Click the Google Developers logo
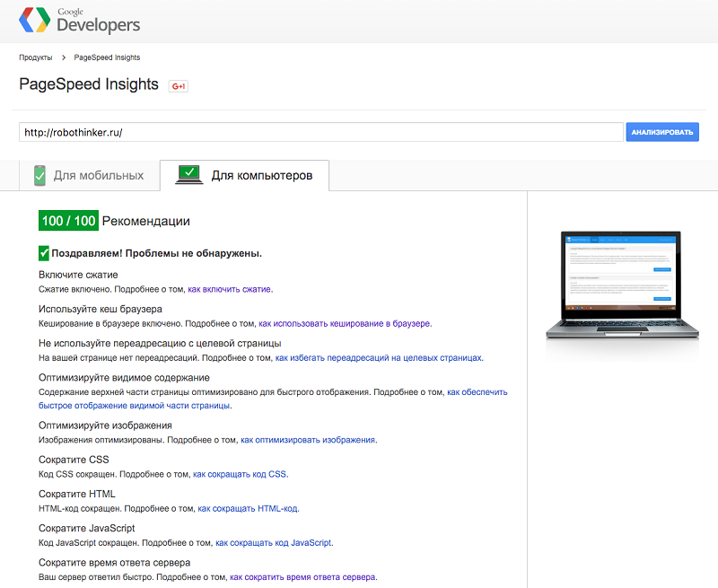The height and width of the screenshot is (588, 718). (x=80, y=21)
